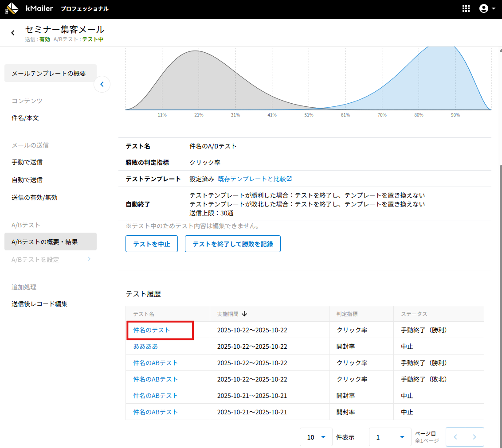Open the apps grid menu
Screen dimensions: 502x448
click(x=466, y=8)
